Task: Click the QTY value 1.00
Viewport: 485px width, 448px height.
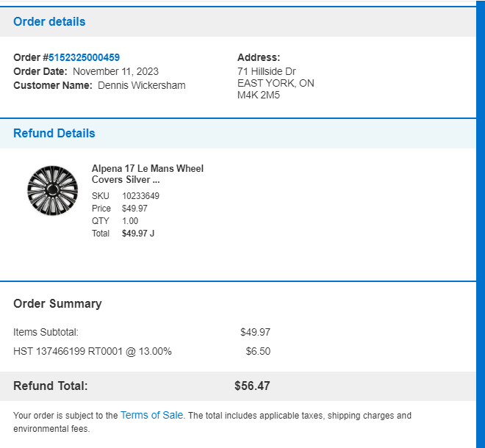Action: point(130,221)
